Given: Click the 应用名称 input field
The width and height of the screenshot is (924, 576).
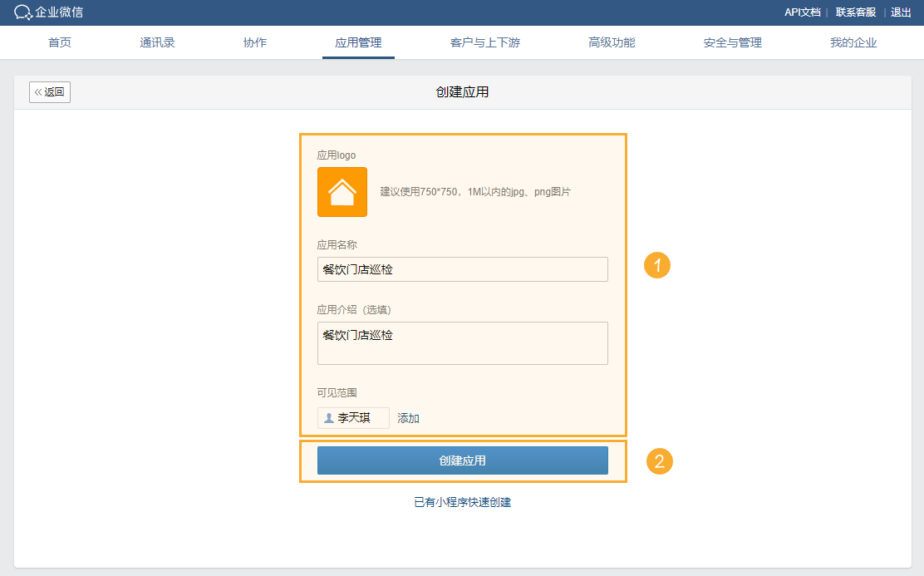Looking at the screenshot, I should (x=462, y=269).
